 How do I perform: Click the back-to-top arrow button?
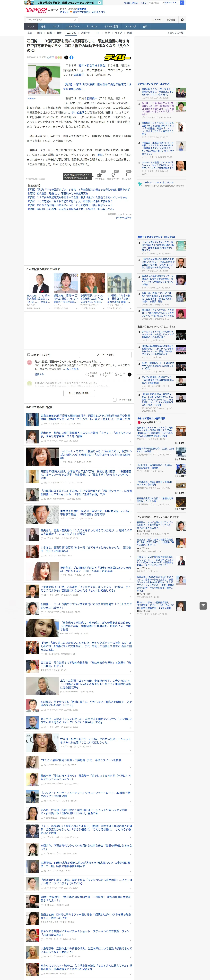click(203, 606)
